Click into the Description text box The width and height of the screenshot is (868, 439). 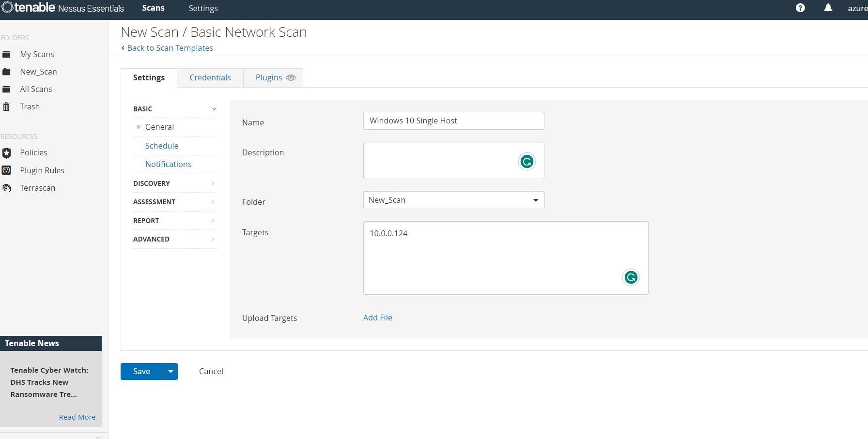pos(454,161)
